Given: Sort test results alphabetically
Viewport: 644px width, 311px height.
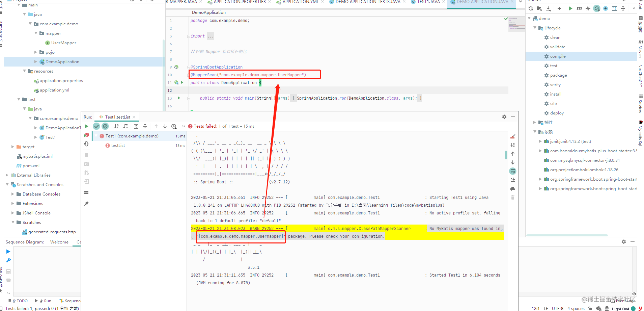Looking at the screenshot, I should (x=116, y=126).
